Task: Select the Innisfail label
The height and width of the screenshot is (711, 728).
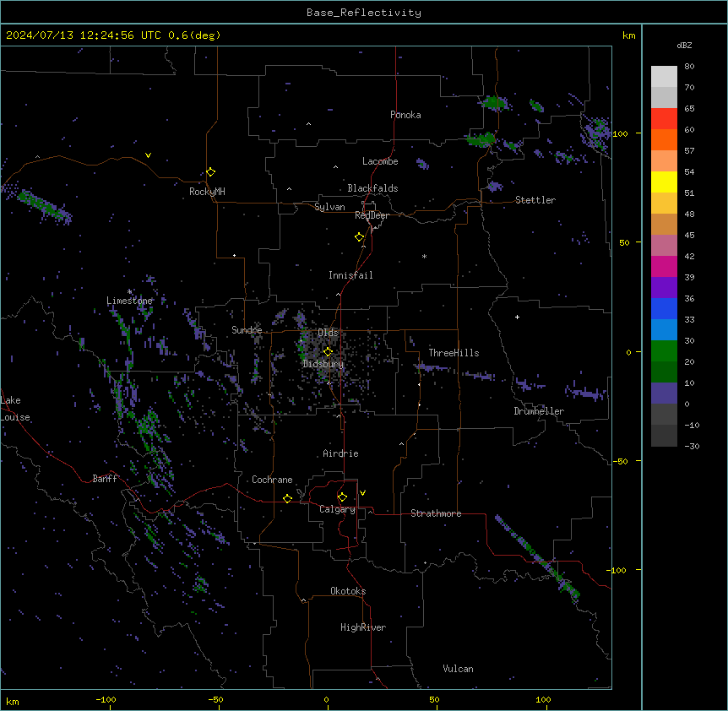Action: coord(350,275)
